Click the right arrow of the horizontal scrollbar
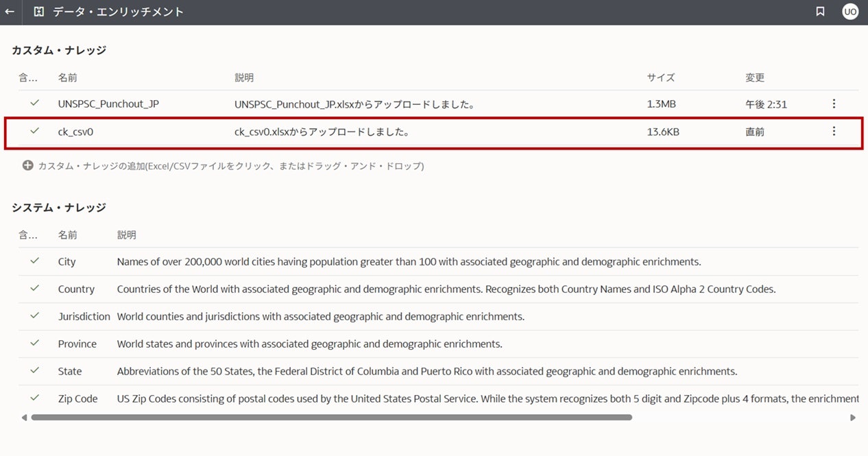 point(853,417)
